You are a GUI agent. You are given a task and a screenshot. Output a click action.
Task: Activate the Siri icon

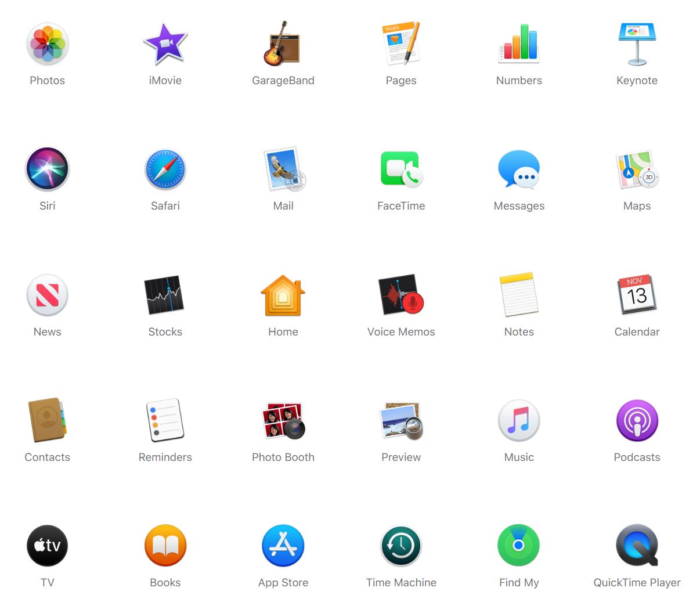pyautogui.click(x=48, y=169)
